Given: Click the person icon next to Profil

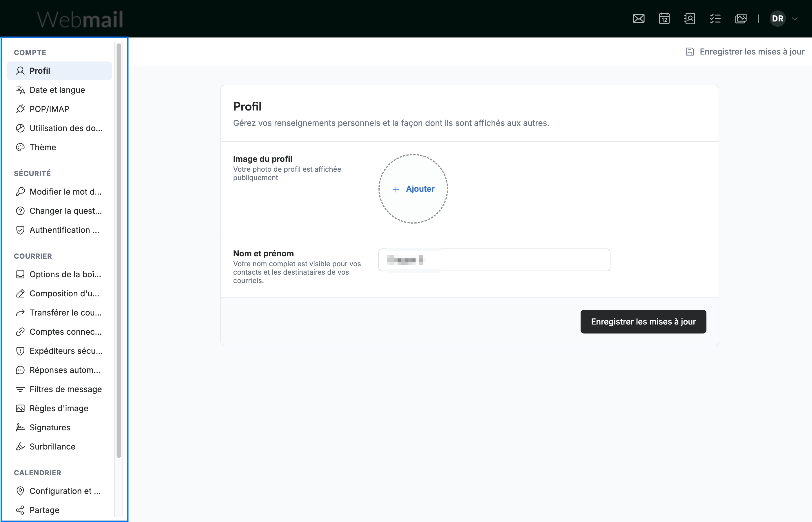Looking at the screenshot, I should pyautogui.click(x=20, y=70).
